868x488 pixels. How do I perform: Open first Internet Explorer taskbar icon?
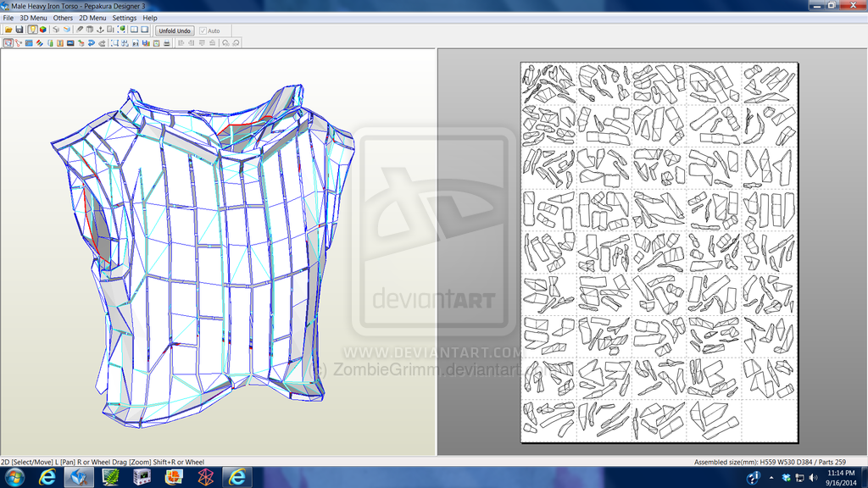click(x=47, y=477)
